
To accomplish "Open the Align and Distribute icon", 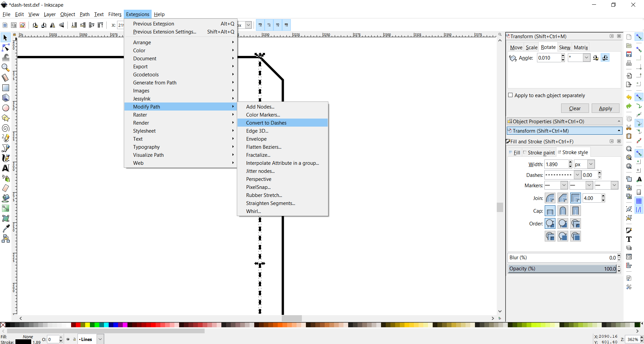I will click(x=629, y=265).
